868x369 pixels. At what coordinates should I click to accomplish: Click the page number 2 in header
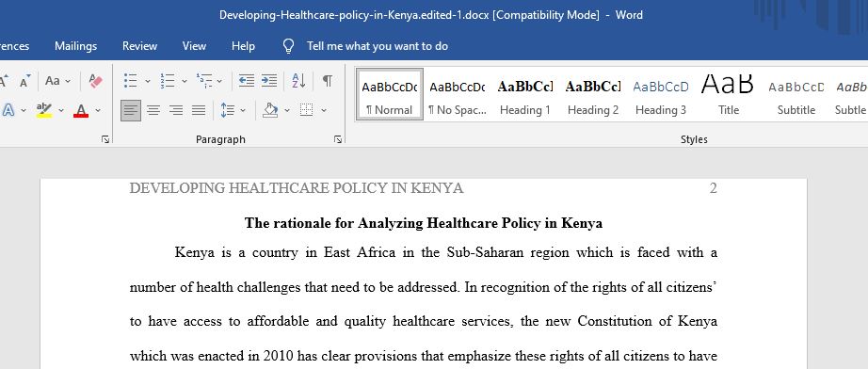pos(713,188)
